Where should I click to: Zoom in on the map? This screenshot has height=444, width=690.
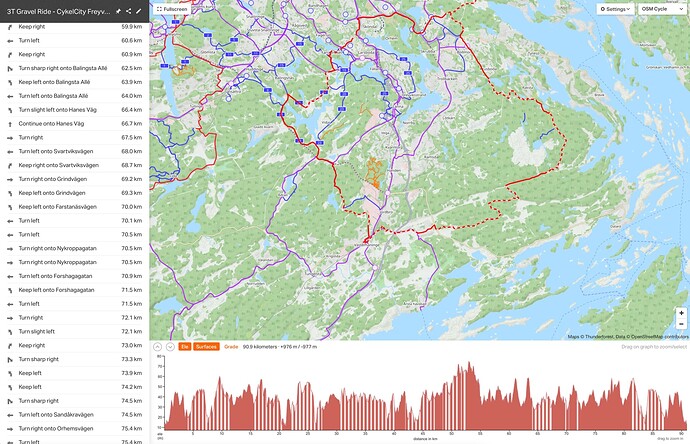coord(681,313)
